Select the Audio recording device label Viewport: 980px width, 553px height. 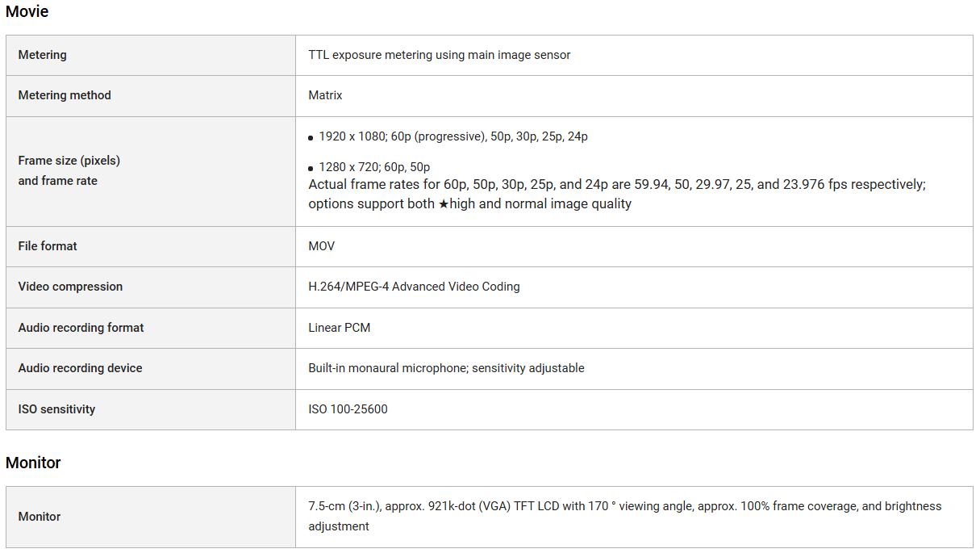(80, 368)
